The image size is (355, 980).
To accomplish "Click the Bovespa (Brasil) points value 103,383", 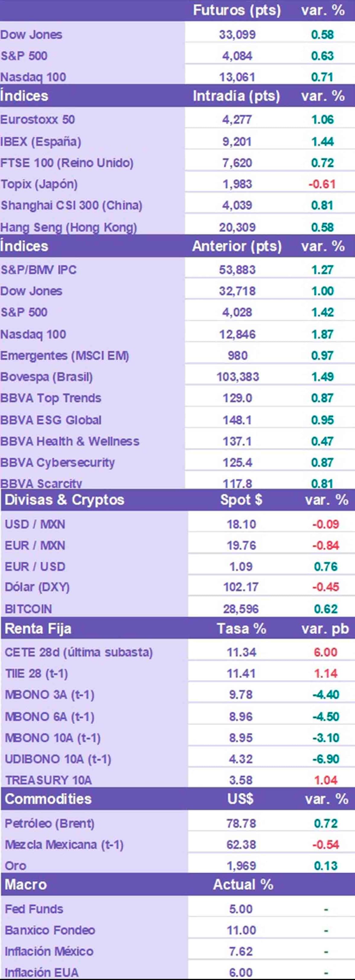I will click(237, 377).
